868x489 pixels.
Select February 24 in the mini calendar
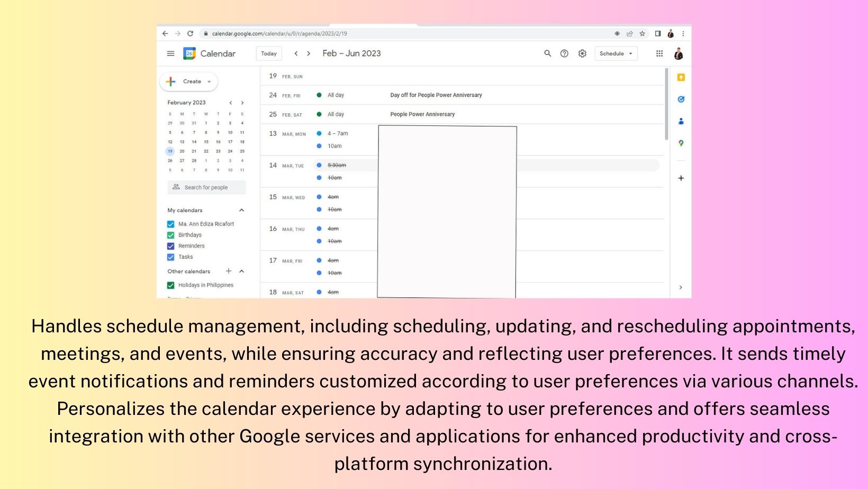(x=230, y=151)
